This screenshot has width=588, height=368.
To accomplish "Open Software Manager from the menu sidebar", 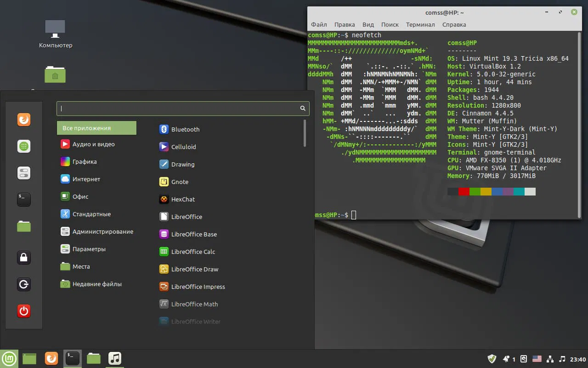I will coord(23,146).
